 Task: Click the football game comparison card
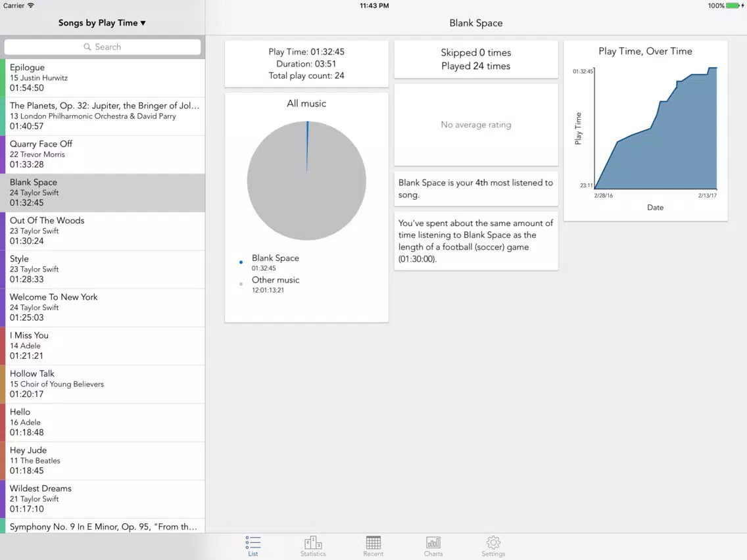476,241
